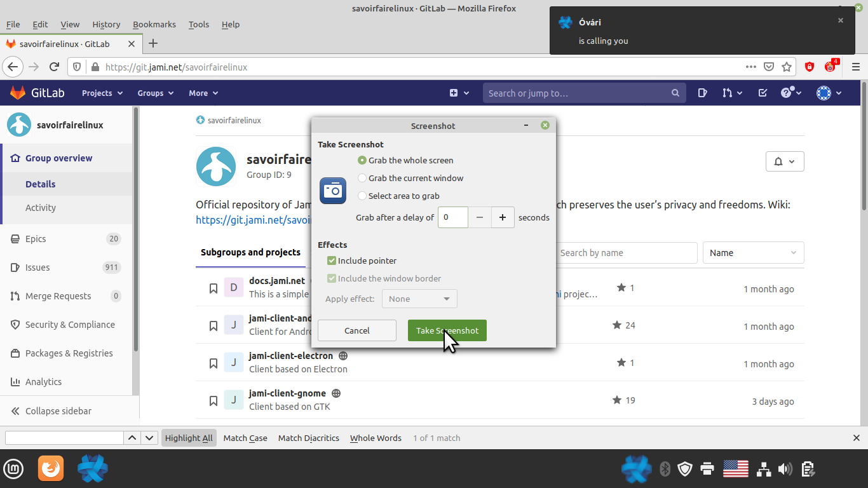Open the Jami tray icon
The width and height of the screenshot is (868, 488).
(636, 469)
